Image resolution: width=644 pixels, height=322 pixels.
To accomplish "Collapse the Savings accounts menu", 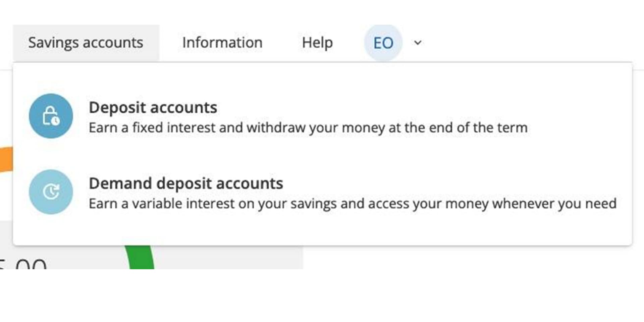I will (86, 43).
